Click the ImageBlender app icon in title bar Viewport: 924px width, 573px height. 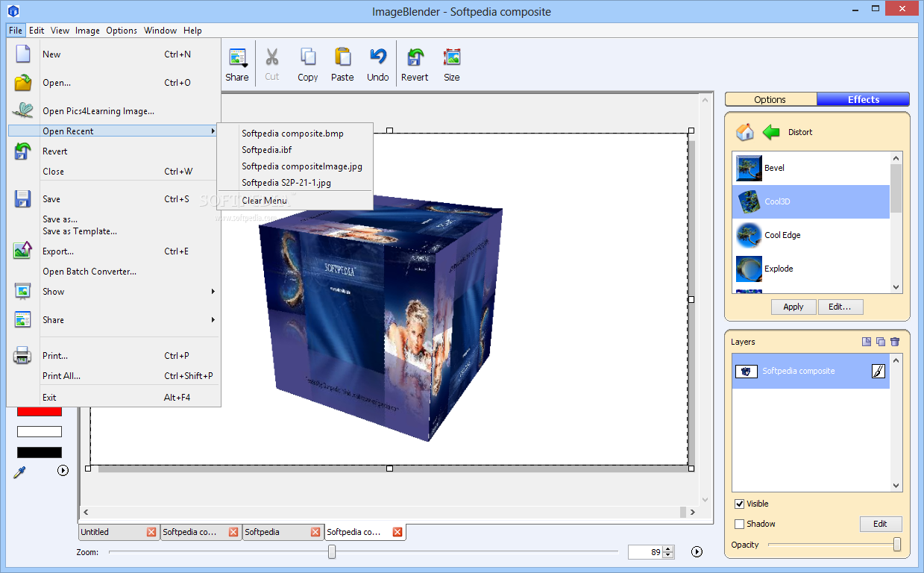[13, 11]
